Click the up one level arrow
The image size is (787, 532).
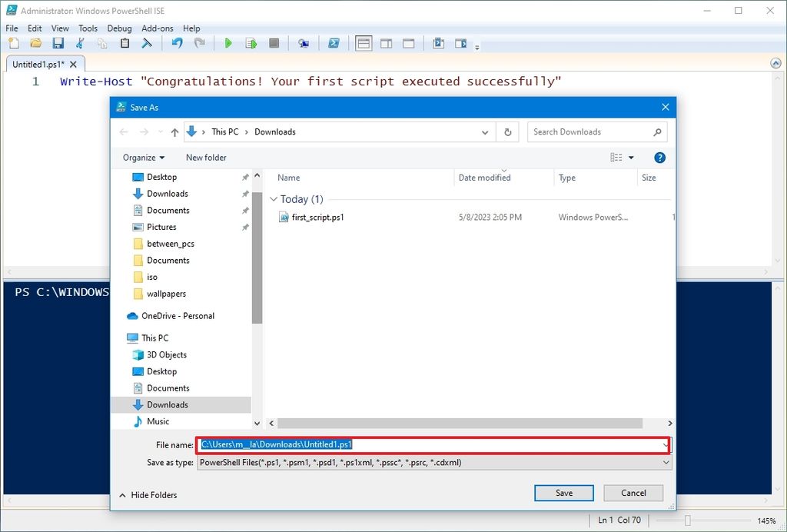tap(174, 132)
